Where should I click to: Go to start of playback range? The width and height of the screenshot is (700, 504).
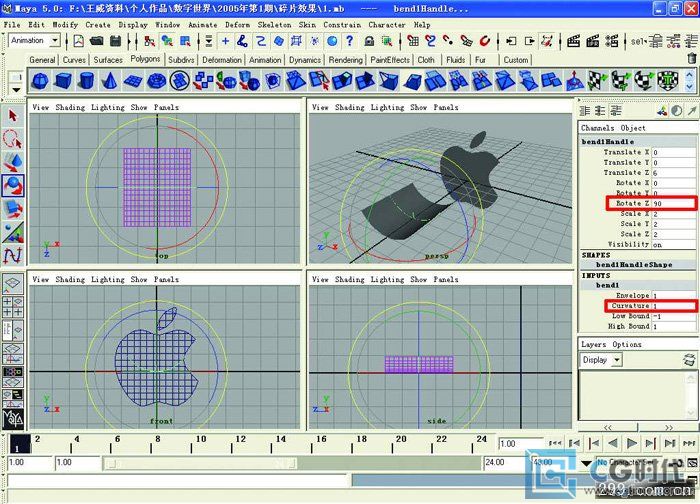click(x=555, y=443)
